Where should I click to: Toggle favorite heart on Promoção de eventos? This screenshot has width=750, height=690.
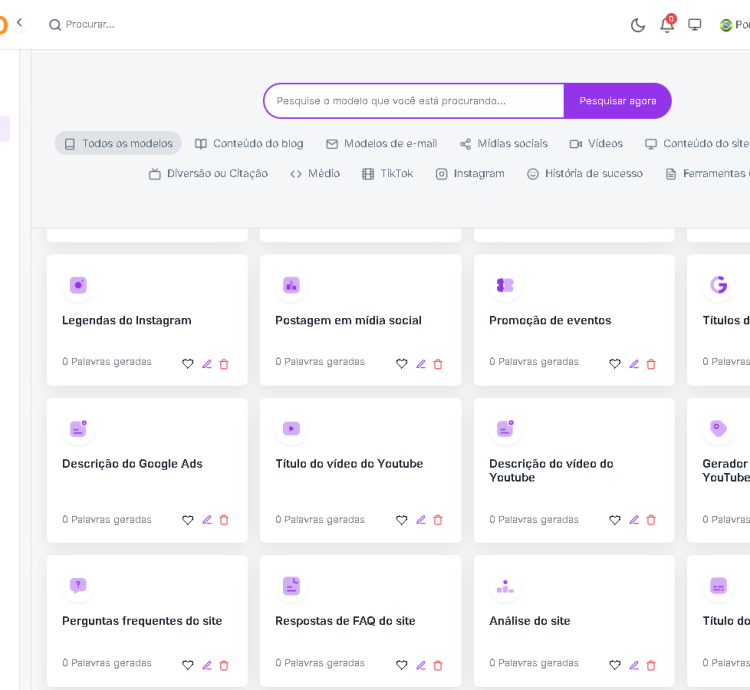point(615,364)
